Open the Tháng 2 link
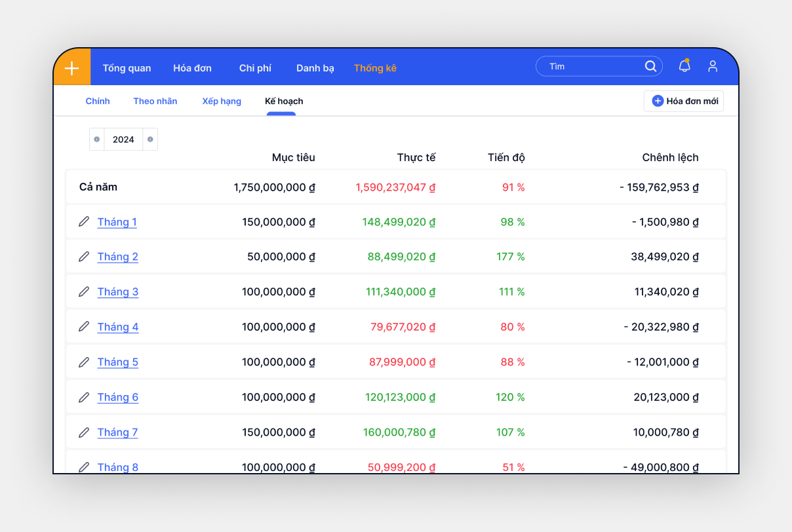The width and height of the screenshot is (792, 532). pyautogui.click(x=118, y=257)
